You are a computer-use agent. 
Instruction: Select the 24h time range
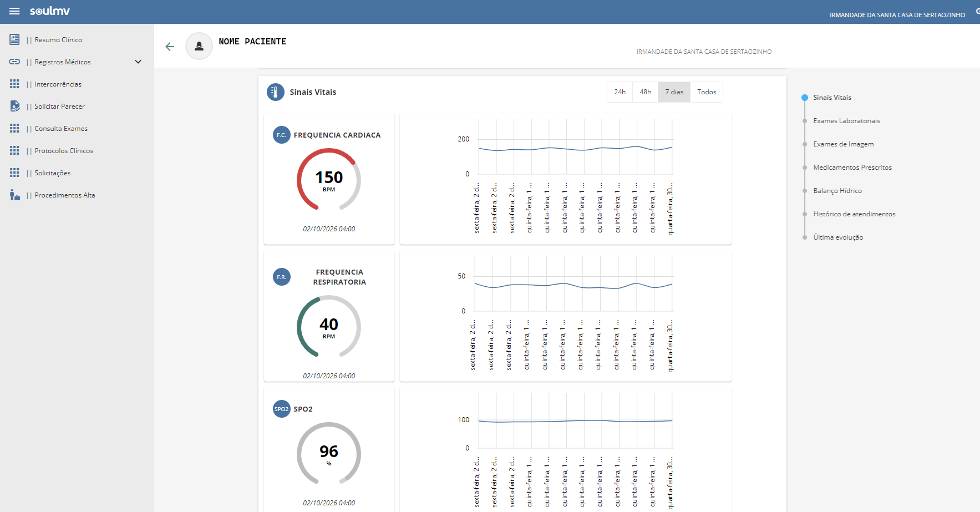620,92
